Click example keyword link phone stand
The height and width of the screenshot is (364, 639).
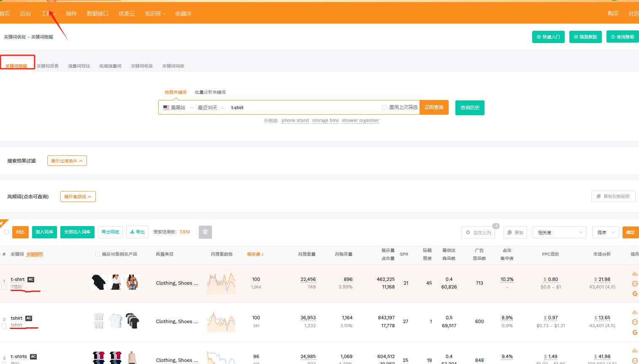[295, 121]
